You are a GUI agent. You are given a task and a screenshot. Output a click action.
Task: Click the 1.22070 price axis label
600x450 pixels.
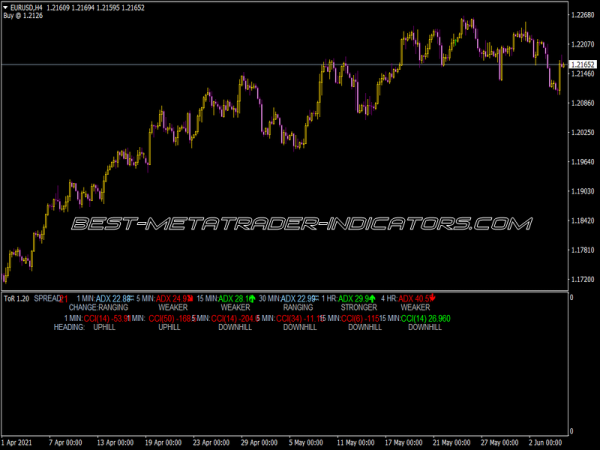point(583,44)
